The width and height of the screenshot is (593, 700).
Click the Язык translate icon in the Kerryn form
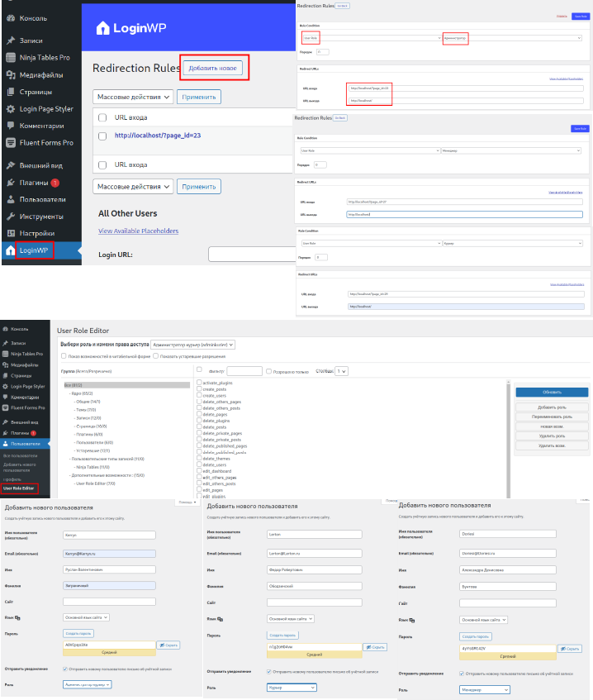pos(17,618)
